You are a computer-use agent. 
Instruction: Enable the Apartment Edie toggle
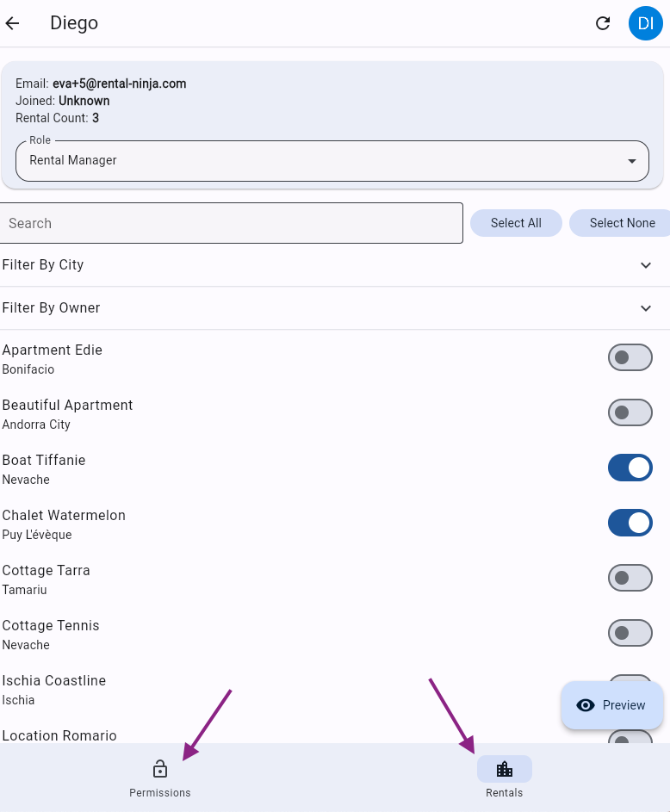(x=630, y=357)
